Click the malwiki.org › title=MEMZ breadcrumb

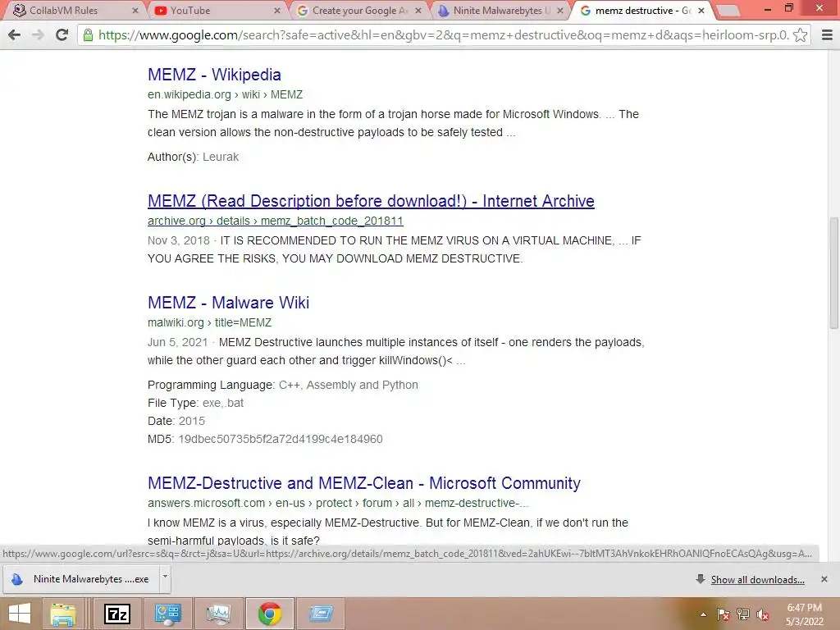tap(209, 322)
